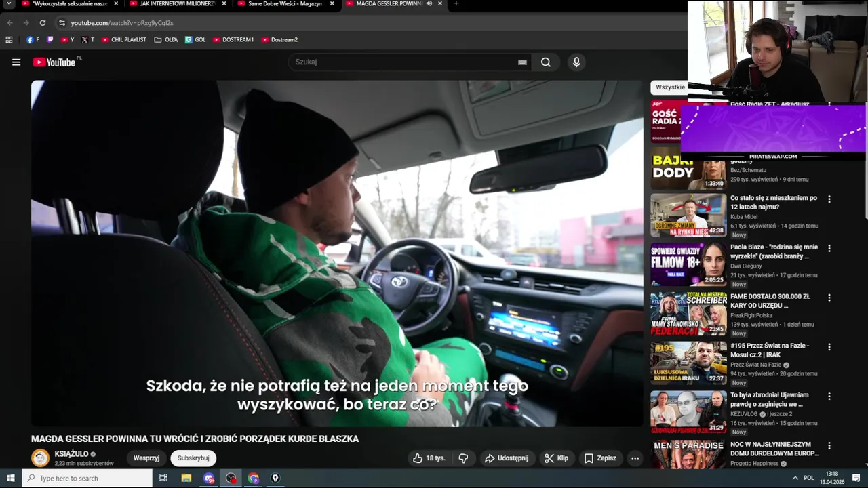
Task: Open the Udostępnij share button
Action: [x=507, y=458]
